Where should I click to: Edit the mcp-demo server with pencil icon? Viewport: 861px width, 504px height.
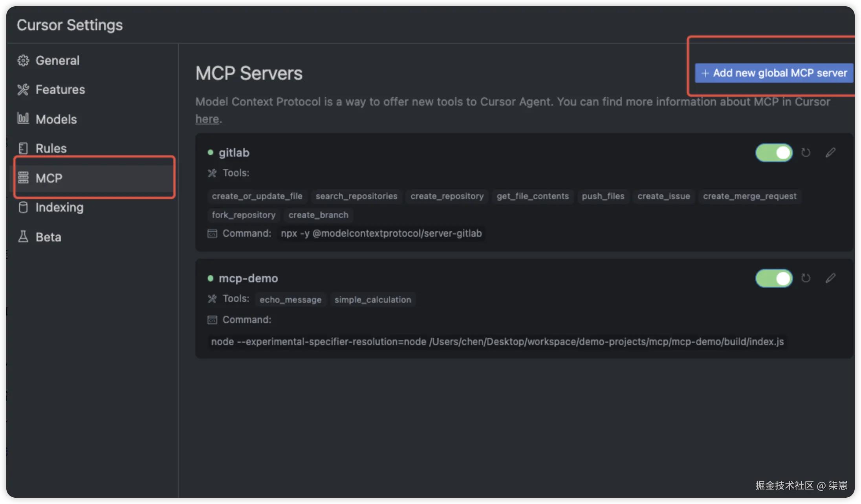(830, 278)
